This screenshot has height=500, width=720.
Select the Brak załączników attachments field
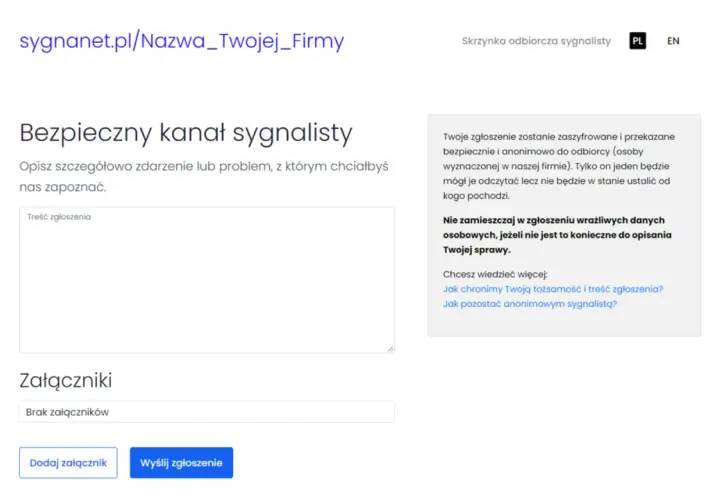[x=207, y=412]
